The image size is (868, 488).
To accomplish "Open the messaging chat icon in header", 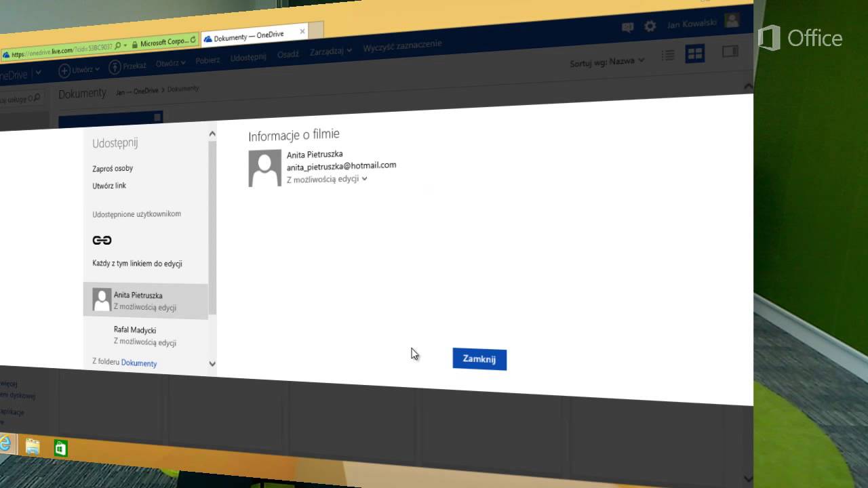I will point(628,27).
